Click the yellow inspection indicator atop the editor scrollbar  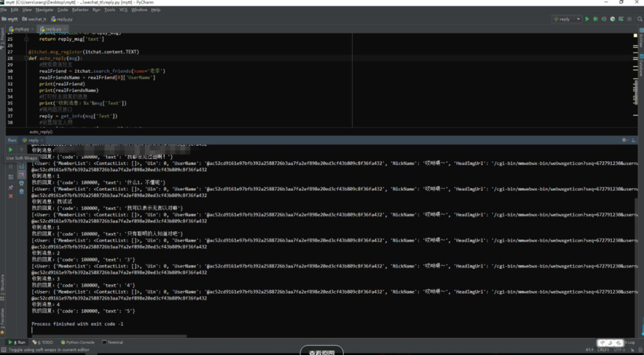(x=636, y=35)
